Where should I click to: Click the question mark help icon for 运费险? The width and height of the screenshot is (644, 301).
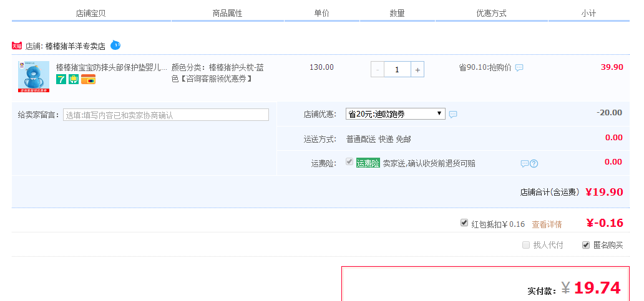pyautogui.click(x=534, y=164)
